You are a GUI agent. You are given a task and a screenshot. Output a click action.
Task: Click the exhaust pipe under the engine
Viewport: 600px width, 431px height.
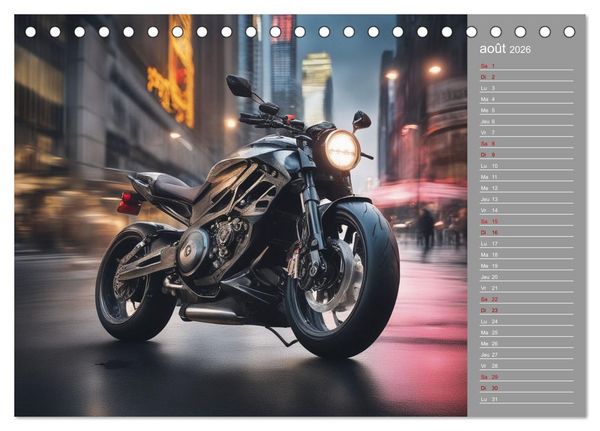[212, 313]
